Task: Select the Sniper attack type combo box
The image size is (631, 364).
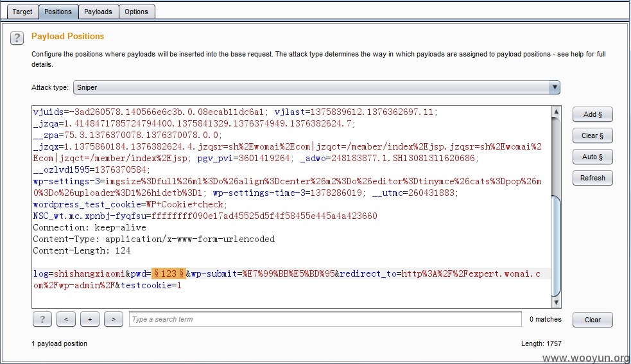Action: (316, 87)
